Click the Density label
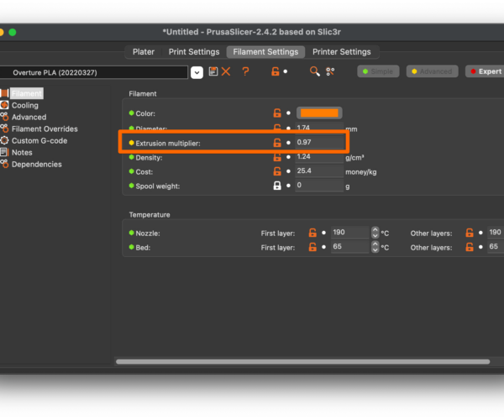The height and width of the screenshot is (420, 504). click(149, 158)
